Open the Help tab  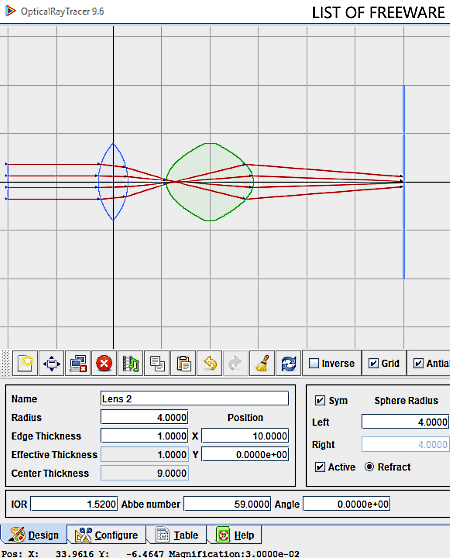click(x=235, y=535)
